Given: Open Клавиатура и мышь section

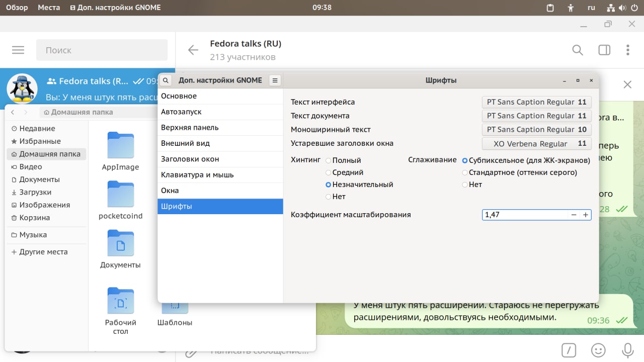Looking at the screenshot, I should point(220,175).
